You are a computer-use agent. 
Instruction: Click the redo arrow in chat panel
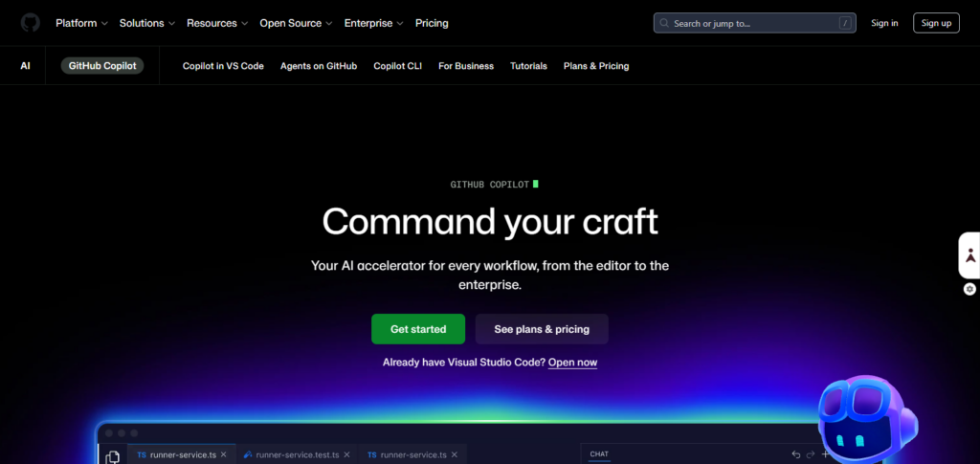coord(811,454)
